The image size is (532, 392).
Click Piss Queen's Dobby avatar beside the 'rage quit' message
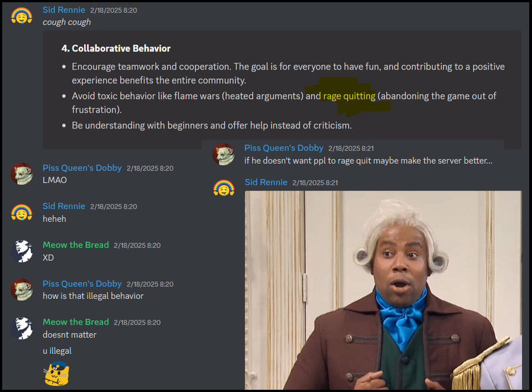click(x=223, y=154)
